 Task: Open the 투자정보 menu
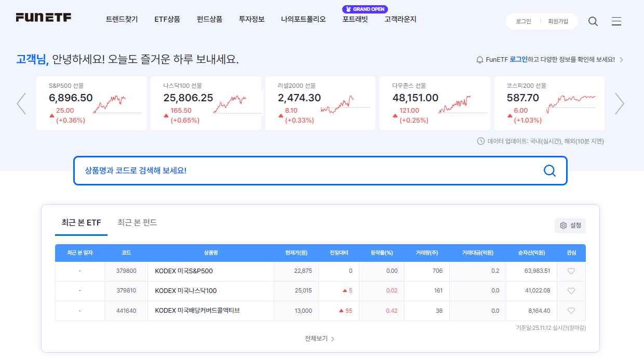tap(251, 19)
